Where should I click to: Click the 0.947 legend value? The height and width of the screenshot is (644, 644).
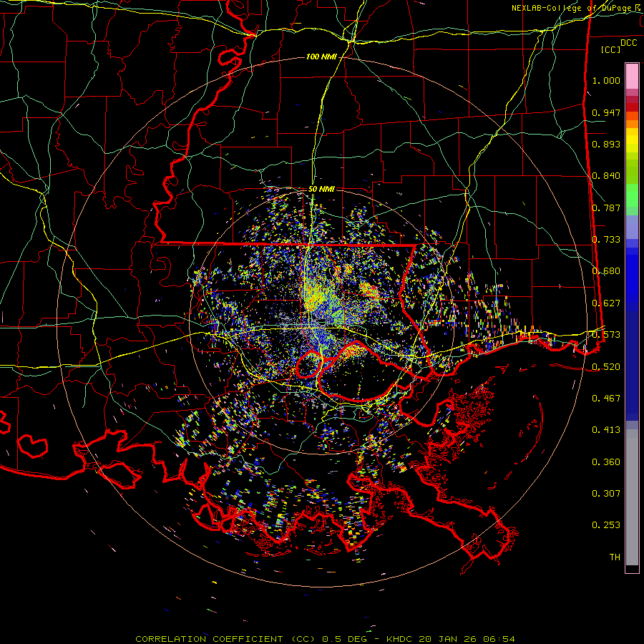[606, 112]
